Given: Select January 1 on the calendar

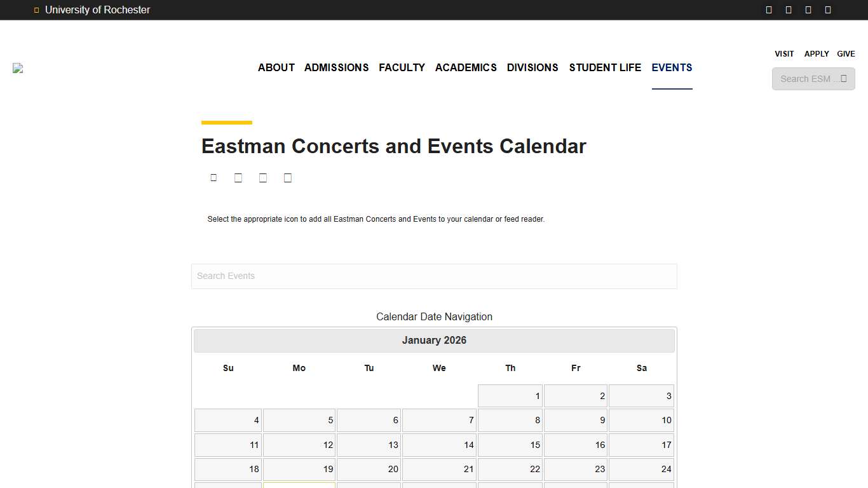Looking at the screenshot, I should [510, 395].
